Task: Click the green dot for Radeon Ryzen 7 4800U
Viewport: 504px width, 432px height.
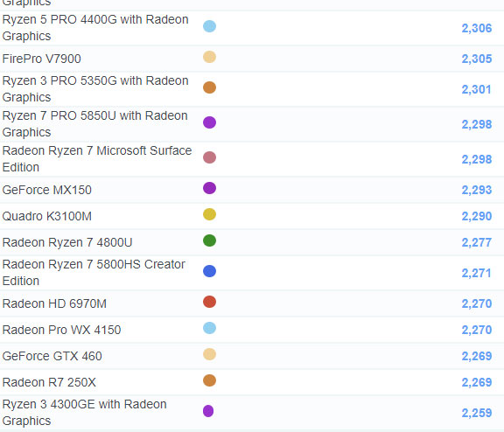Action: (x=210, y=240)
